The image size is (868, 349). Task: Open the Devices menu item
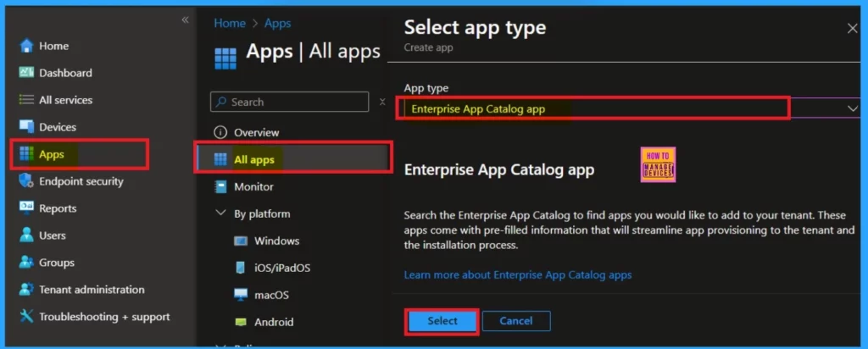point(58,127)
